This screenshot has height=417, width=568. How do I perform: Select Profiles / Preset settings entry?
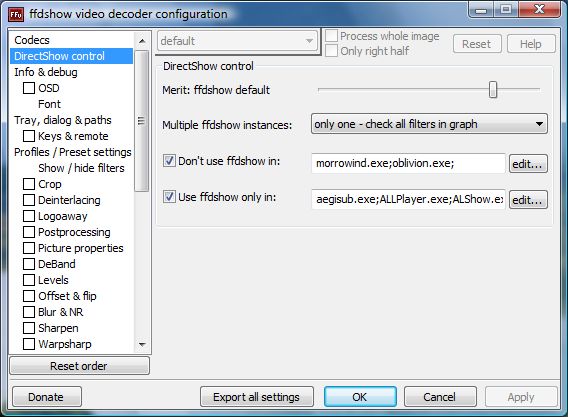tap(72, 152)
